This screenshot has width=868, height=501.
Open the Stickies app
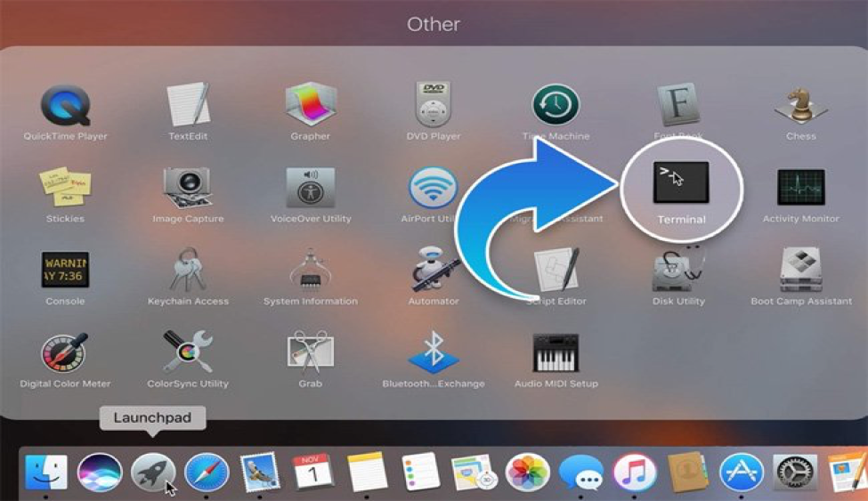[65, 187]
